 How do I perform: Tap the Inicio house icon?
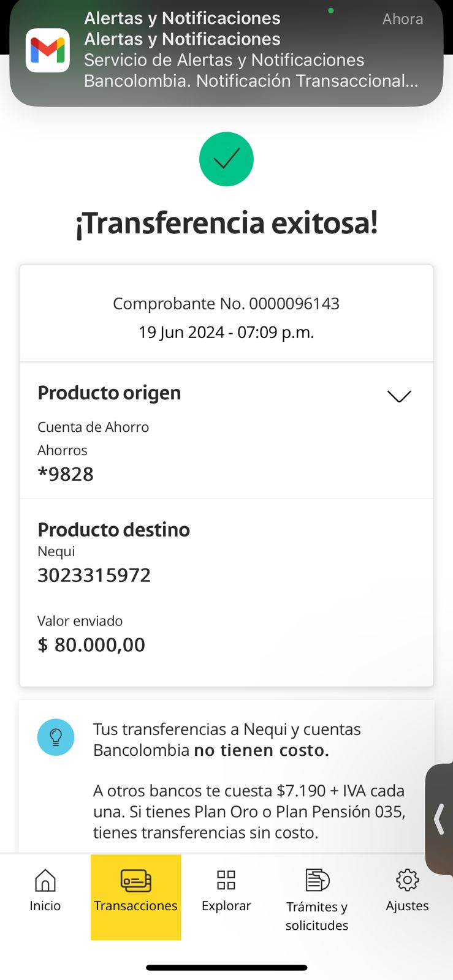coord(45,881)
